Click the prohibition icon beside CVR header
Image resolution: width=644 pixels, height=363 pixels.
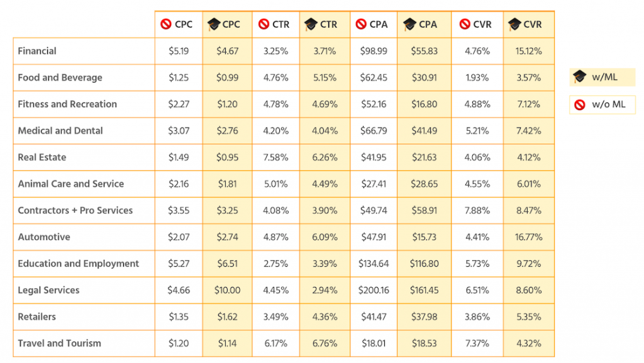(x=465, y=25)
